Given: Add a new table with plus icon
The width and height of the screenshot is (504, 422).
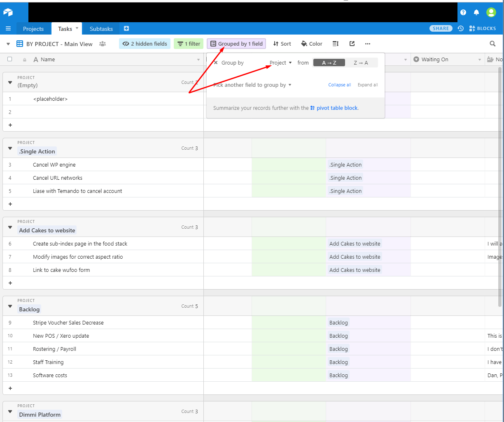Looking at the screenshot, I should 126,29.
